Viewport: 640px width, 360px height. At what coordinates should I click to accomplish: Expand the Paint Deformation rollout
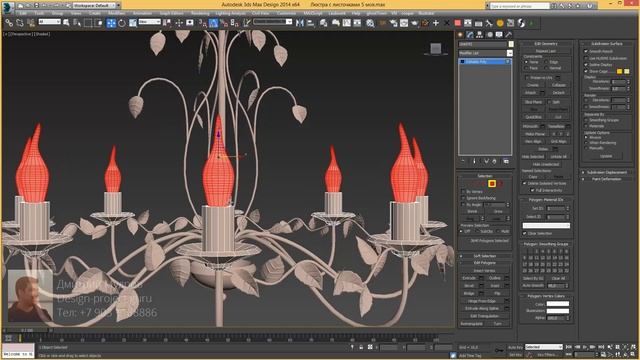pyautogui.click(x=607, y=179)
